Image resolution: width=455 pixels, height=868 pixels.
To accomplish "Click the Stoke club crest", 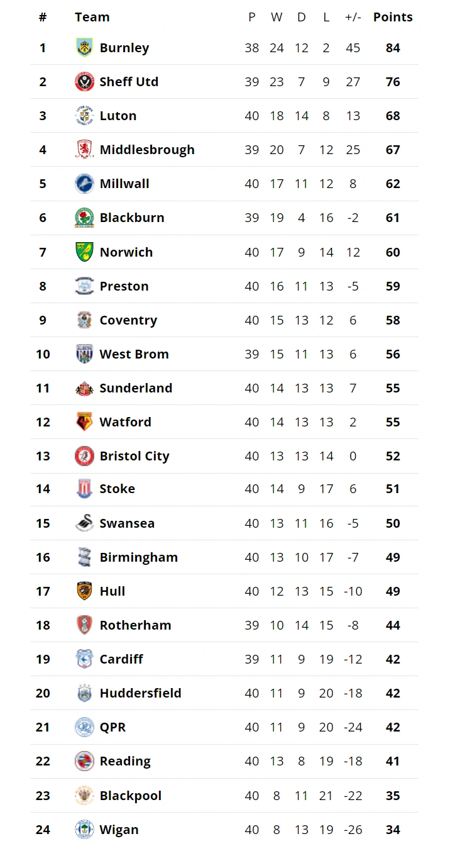I will pyautogui.click(x=84, y=489).
